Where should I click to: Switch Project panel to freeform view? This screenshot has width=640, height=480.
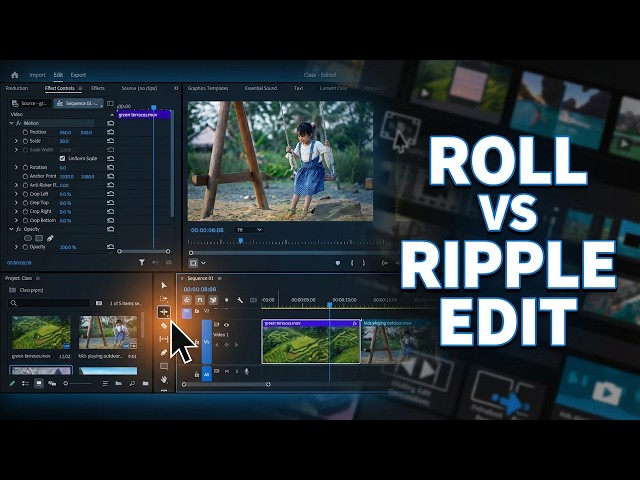tap(52, 383)
